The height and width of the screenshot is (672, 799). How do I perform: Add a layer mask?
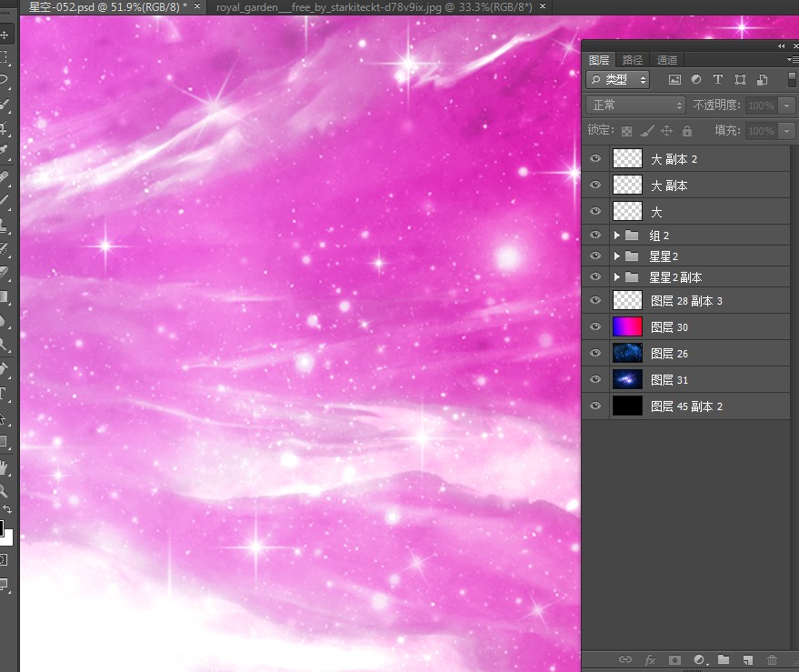tap(674, 660)
